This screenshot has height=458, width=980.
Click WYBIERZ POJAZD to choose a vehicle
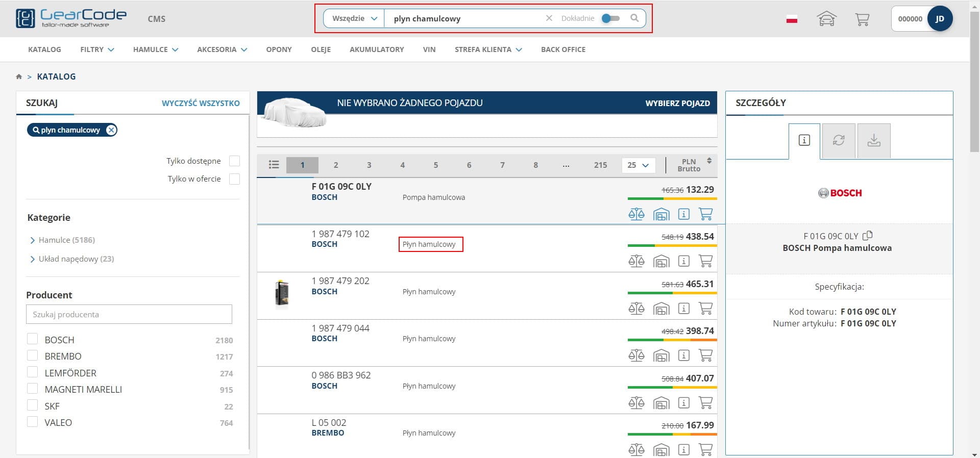[677, 103]
